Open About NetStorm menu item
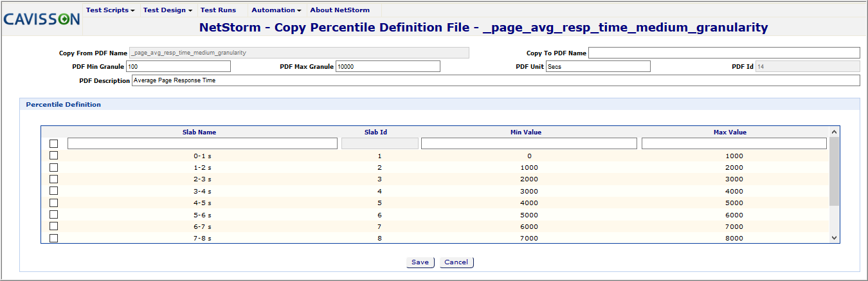Viewport: 868px width, 281px height. click(339, 10)
